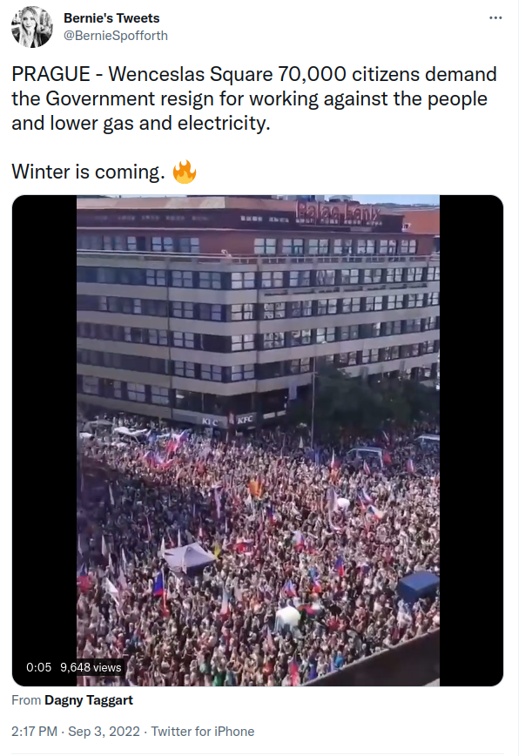
Task: Click the 'From' label below the video
Action: click(26, 700)
